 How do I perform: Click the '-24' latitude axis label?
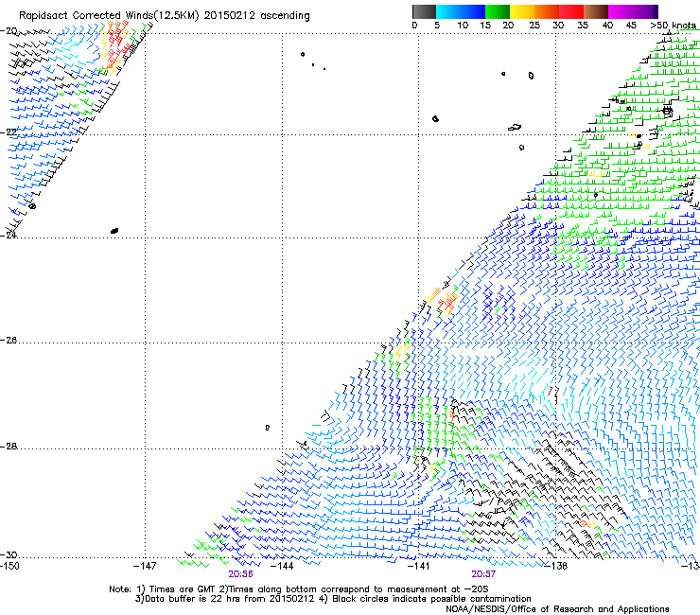coord(9,235)
